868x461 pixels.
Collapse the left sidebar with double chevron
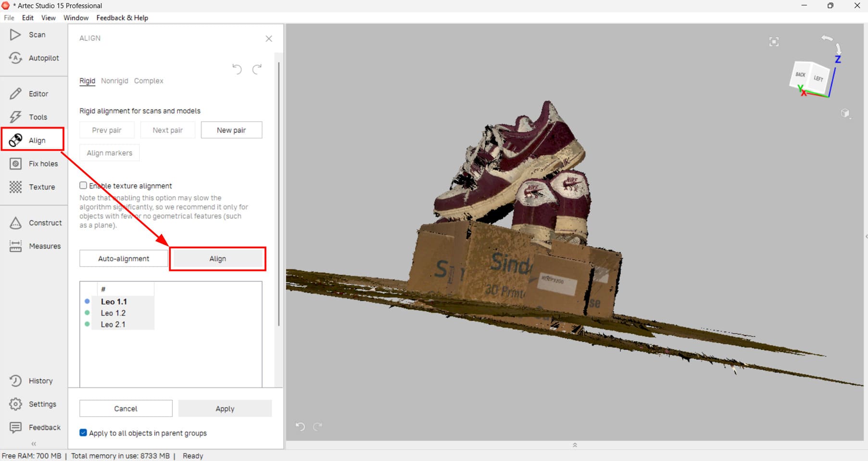click(x=34, y=444)
